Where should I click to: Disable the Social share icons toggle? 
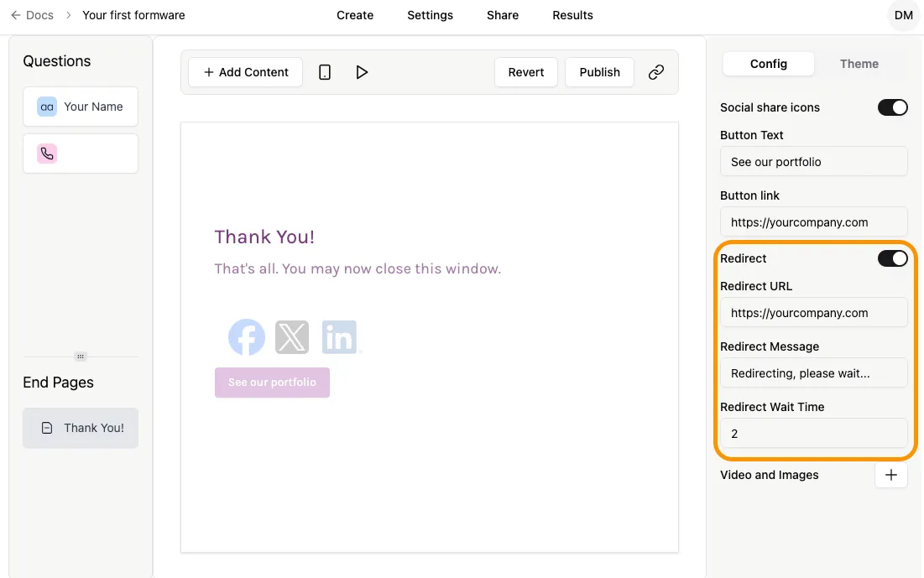(893, 107)
